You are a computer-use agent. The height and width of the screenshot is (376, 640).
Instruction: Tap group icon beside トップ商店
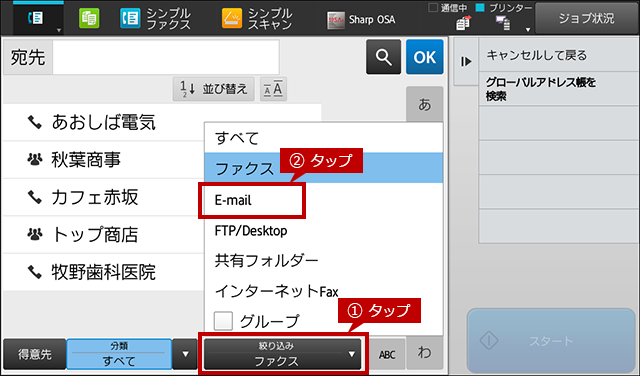point(35,234)
